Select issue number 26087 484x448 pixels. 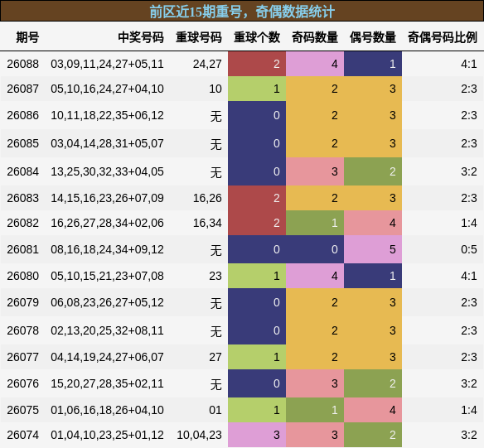[23, 89]
